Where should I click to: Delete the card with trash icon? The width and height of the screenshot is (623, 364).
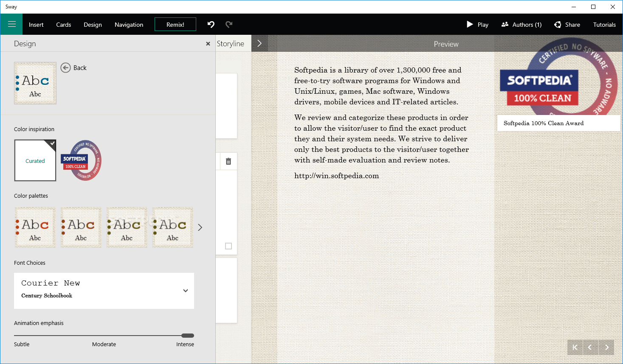228,161
